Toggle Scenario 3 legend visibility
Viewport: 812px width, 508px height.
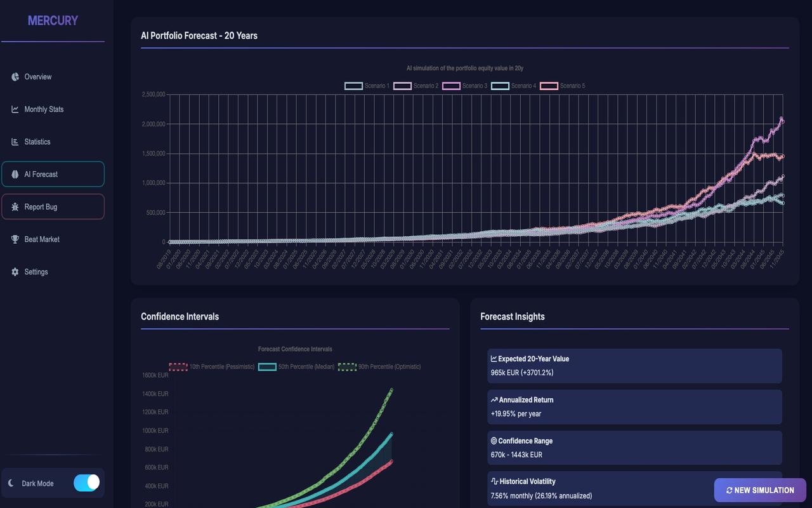coord(465,86)
